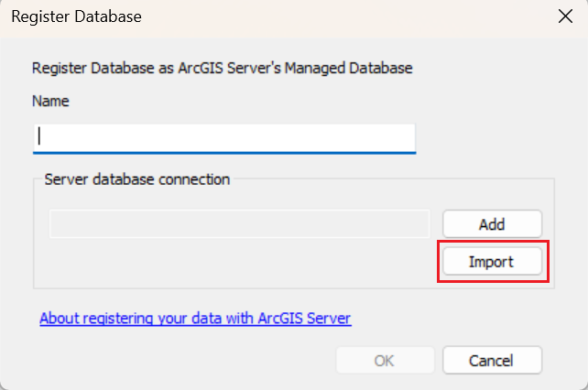Click the Name text input field

[224, 139]
